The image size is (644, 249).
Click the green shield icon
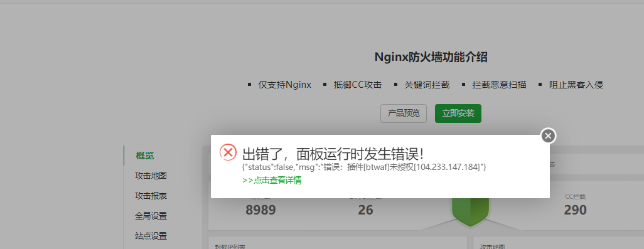470,212
